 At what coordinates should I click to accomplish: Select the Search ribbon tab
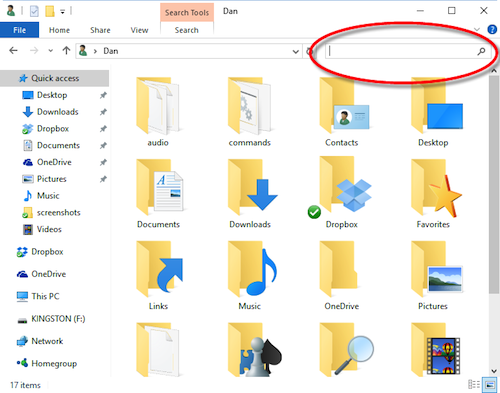click(x=187, y=30)
